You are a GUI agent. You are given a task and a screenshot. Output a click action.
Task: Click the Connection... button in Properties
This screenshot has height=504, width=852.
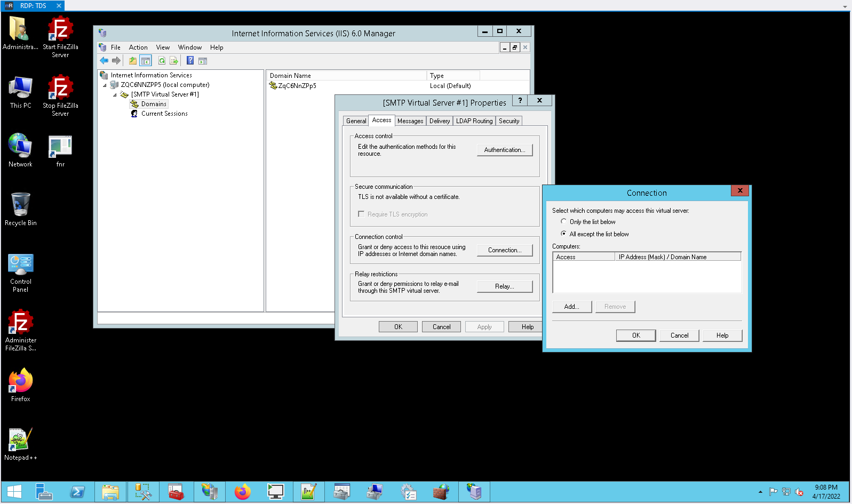coord(505,250)
